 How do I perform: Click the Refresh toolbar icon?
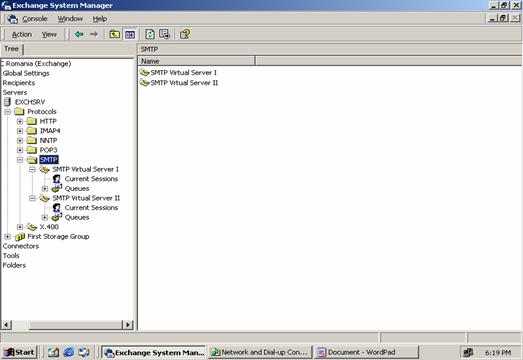pyautogui.click(x=150, y=34)
